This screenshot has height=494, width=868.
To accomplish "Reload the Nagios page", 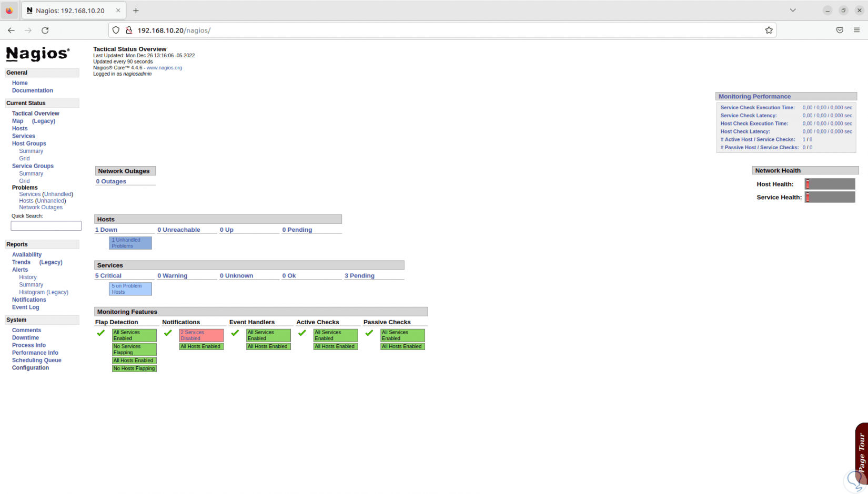I will [x=45, y=30].
